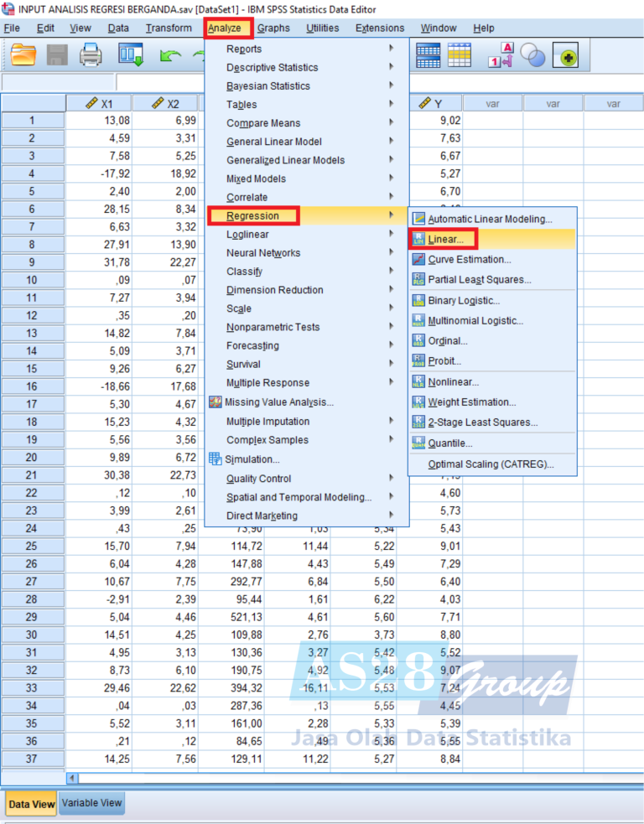Screen dimensions: 644x824
Task: Expand the Descriptive Statistics submenu
Action: point(272,67)
